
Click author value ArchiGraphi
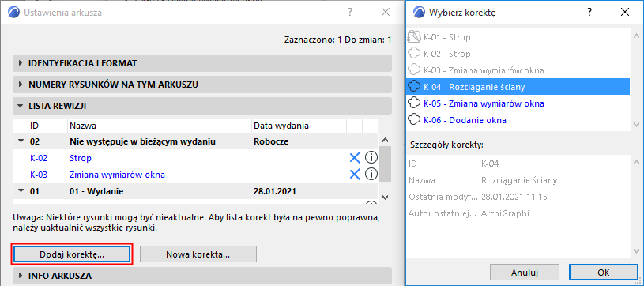coord(505,213)
